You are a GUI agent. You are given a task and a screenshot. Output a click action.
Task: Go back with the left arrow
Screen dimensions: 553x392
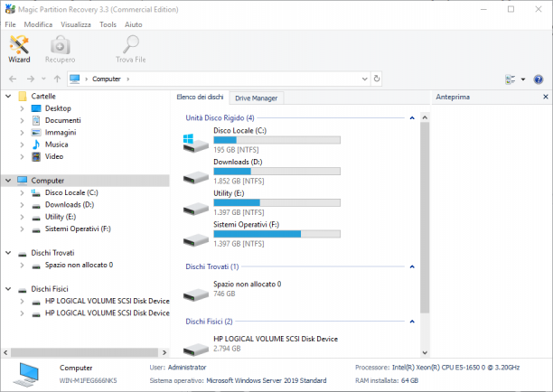[x=13, y=79]
